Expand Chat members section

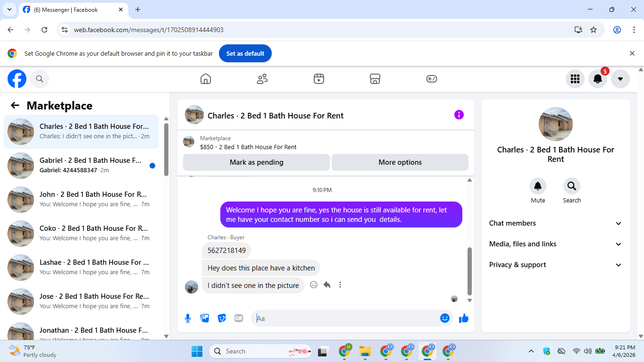(x=556, y=223)
